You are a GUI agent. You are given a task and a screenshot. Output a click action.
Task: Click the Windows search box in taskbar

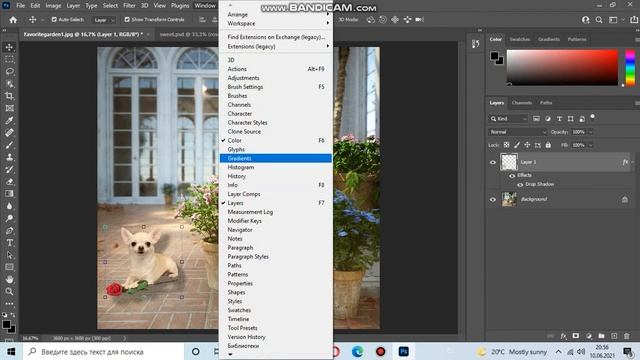[104, 351]
